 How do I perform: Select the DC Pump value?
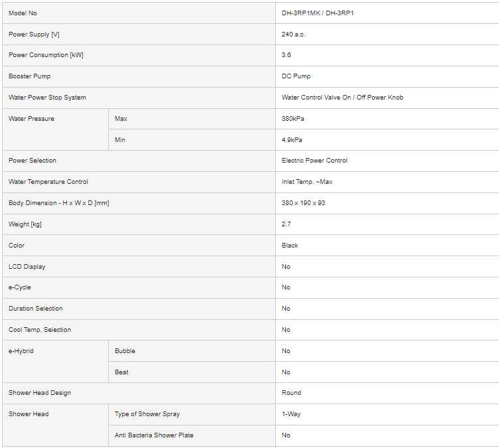click(x=296, y=76)
